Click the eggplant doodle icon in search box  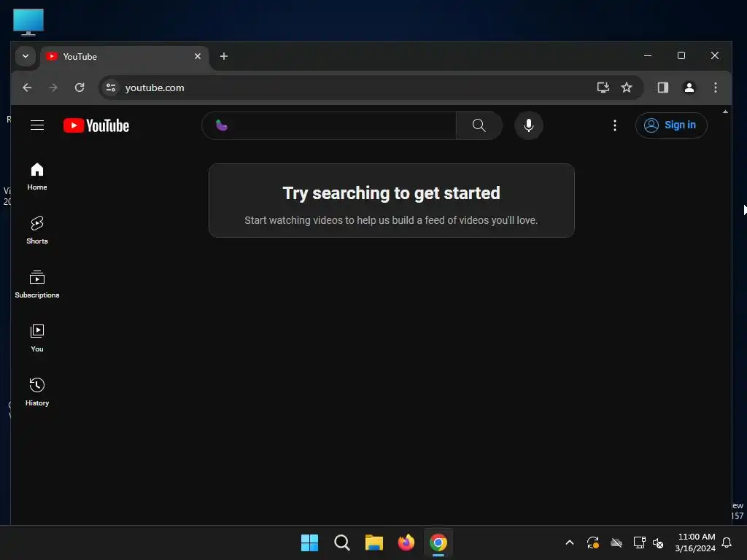click(x=222, y=125)
